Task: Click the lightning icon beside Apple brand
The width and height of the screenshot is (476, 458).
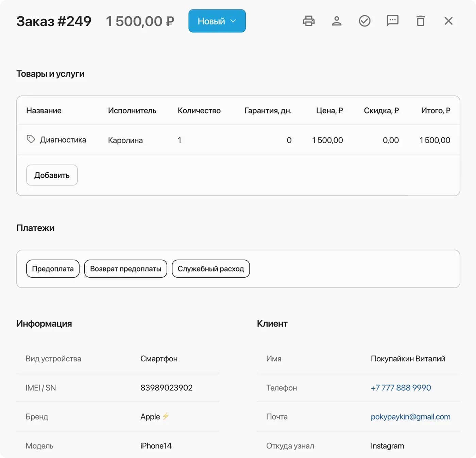Action: (x=166, y=416)
